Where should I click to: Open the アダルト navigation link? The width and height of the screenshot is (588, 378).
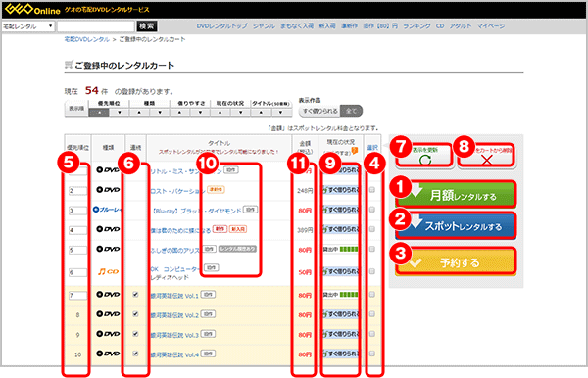[461, 25]
